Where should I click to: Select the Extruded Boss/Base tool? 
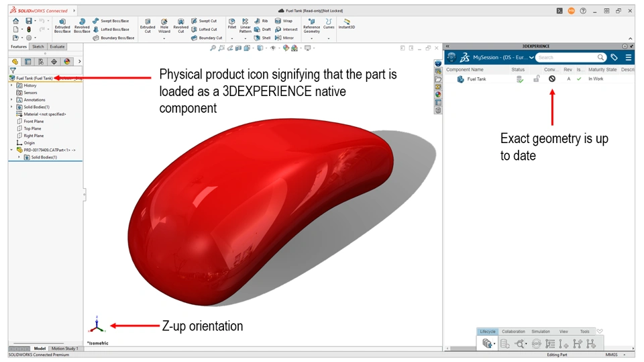62,26
